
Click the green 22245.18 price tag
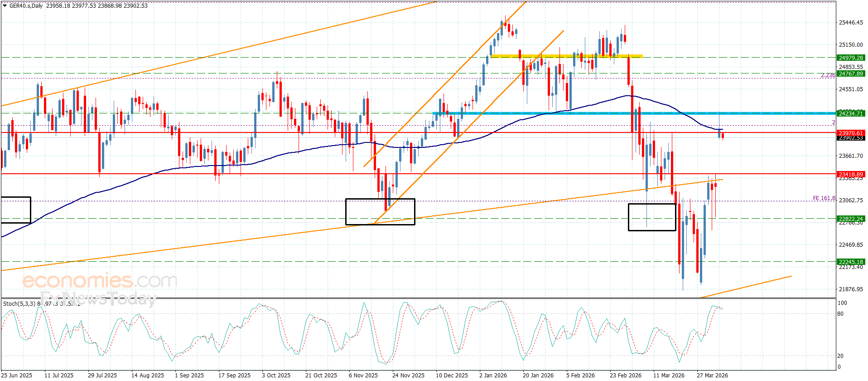pyautogui.click(x=851, y=262)
